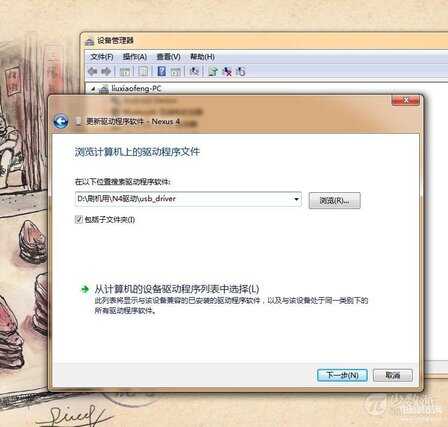The height and width of the screenshot is (427, 448).
Task: Choose 从计算机的设备驱动程序列表中选择 option
Action: click(x=177, y=289)
